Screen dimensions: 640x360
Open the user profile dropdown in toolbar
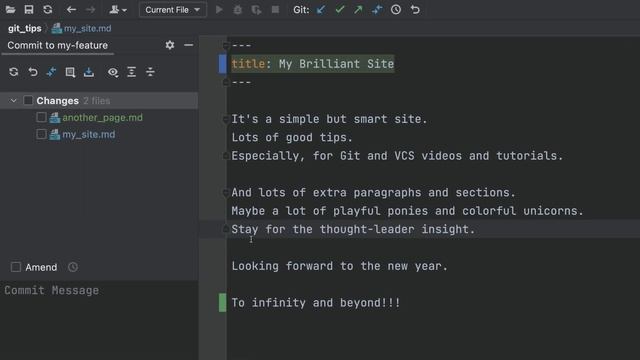pos(118,9)
